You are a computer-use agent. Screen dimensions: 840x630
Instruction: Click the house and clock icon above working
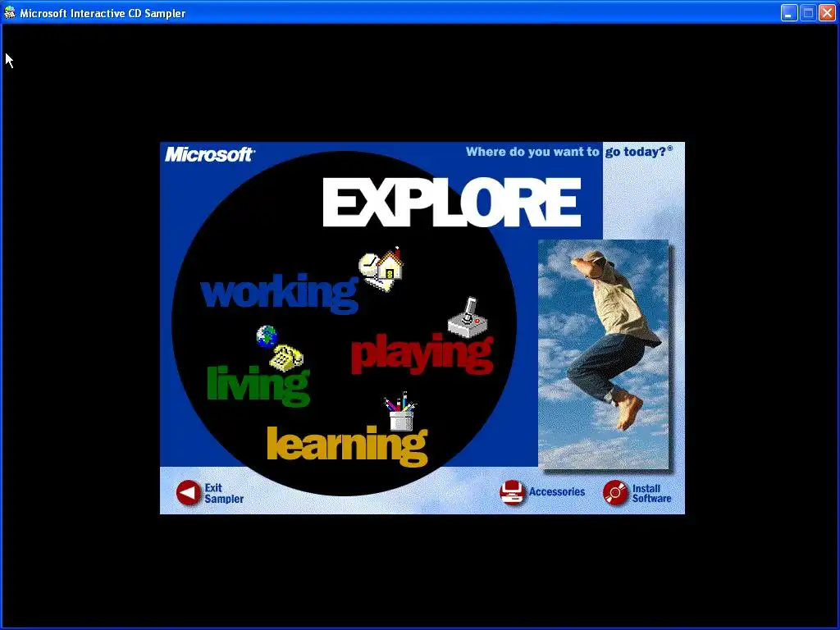381,269
